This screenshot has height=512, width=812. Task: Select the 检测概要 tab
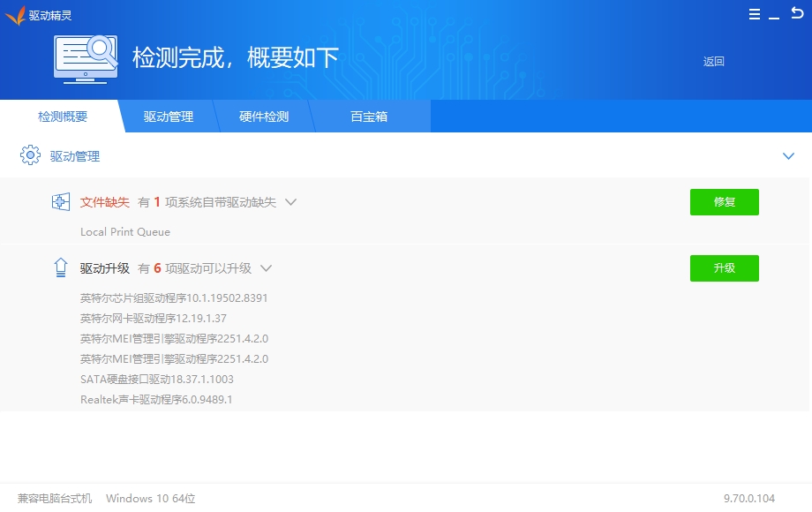click(x=62, y=116)
